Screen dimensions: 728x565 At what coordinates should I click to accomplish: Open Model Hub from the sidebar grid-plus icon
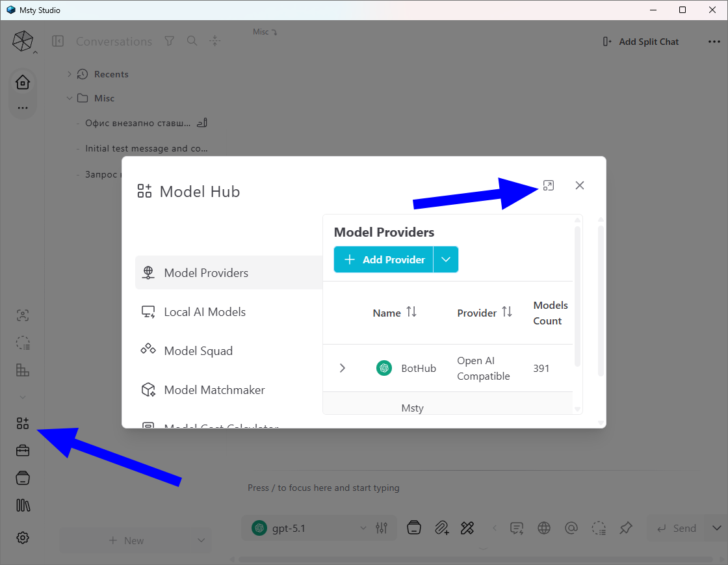point(23,423)
